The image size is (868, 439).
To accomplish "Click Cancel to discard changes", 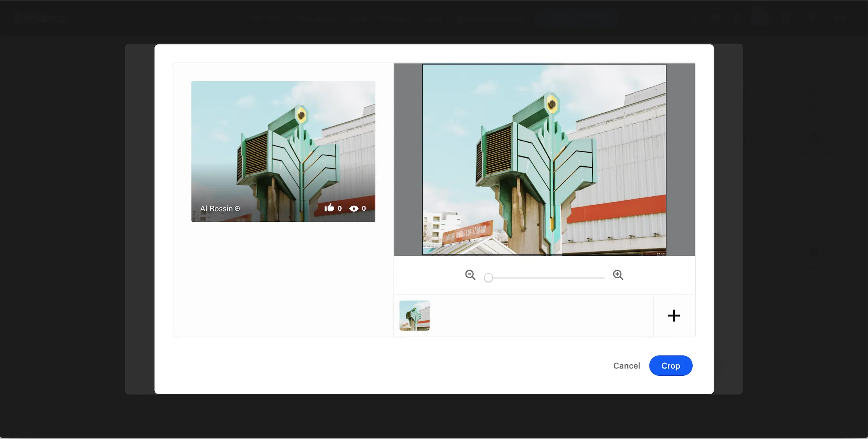I will coord(626,365).
